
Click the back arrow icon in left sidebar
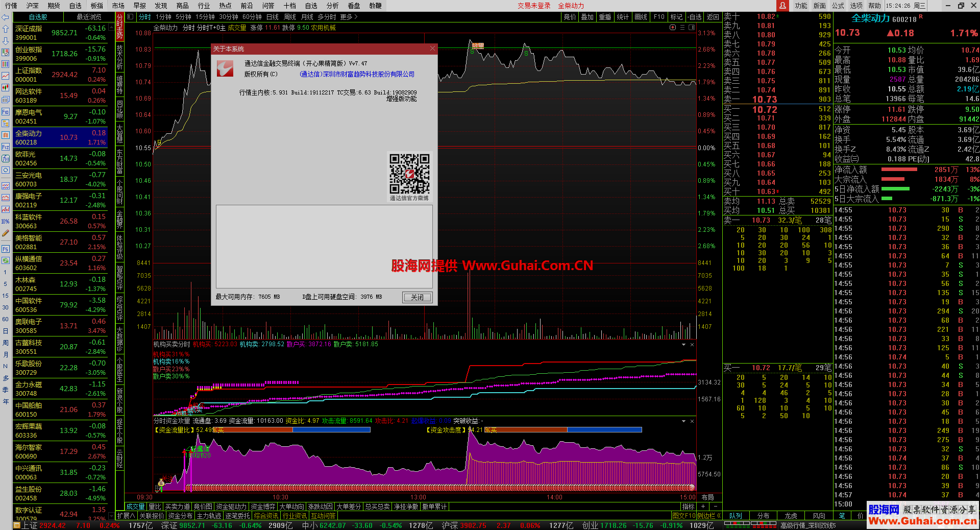tap(6, 17)
